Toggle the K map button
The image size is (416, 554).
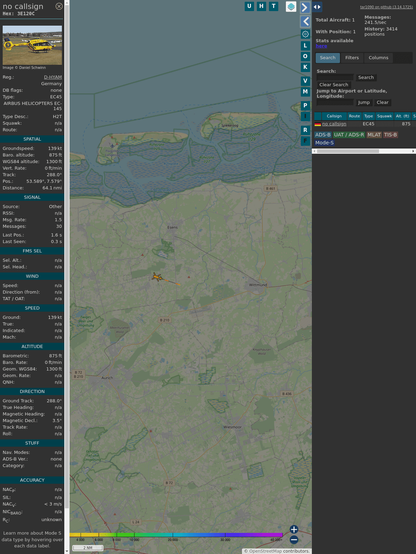[x=305, y=67]
